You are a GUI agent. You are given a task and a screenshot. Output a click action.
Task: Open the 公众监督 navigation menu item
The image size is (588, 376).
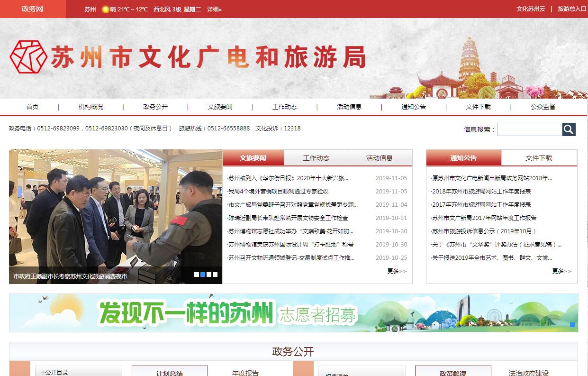click(x=543, y=107)
